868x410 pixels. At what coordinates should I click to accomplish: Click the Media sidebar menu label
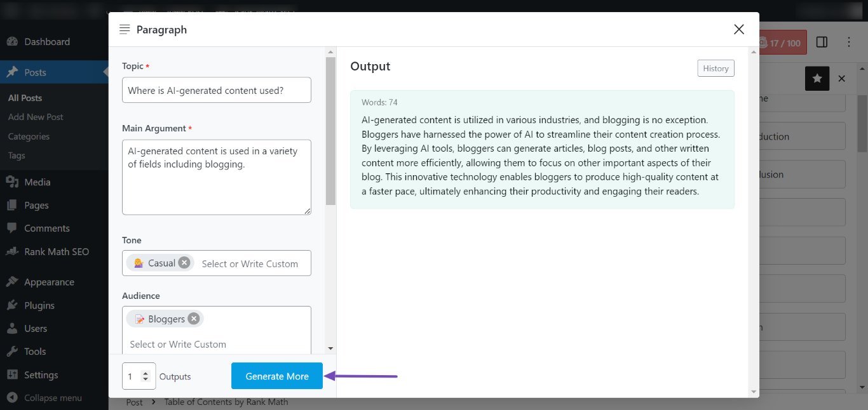pyautogui.click(x=37, y=182)
